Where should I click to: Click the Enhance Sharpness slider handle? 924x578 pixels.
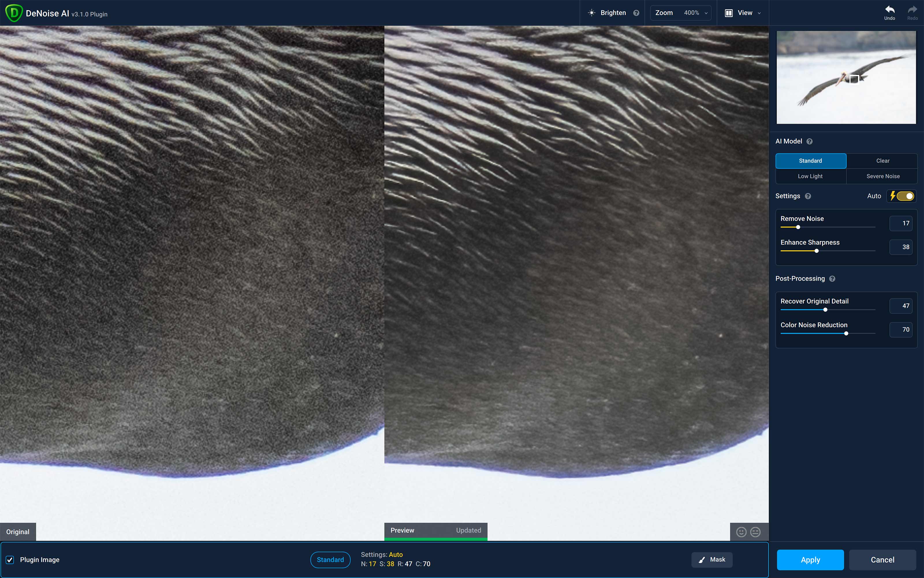(x=817, y=251)
